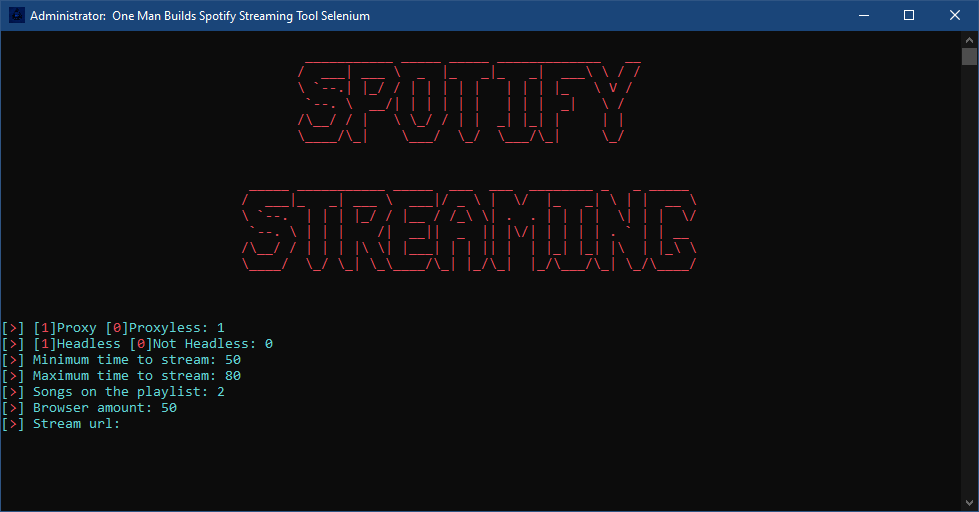Click the console app icon in title bar
The width and height of the screenshot is (979, 512).
coord(17,16)
